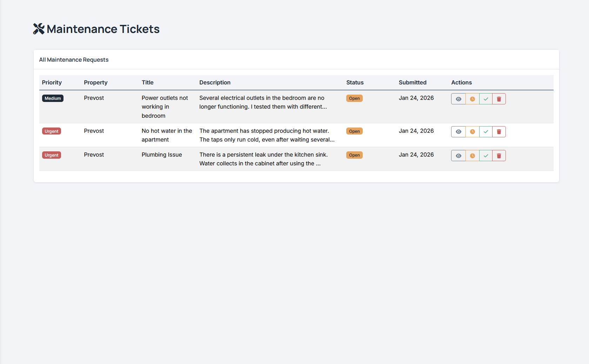Screen dimensions: 589x364
Task: Resolve the "No hot water" ticket
Action: pos(486,131)
